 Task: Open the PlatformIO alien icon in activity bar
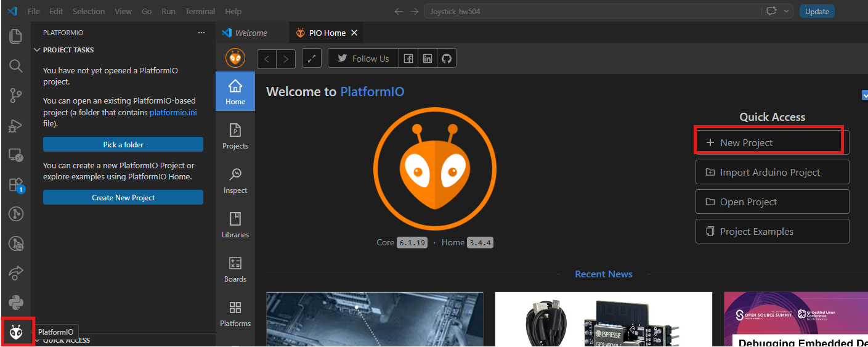pos(16,332)
